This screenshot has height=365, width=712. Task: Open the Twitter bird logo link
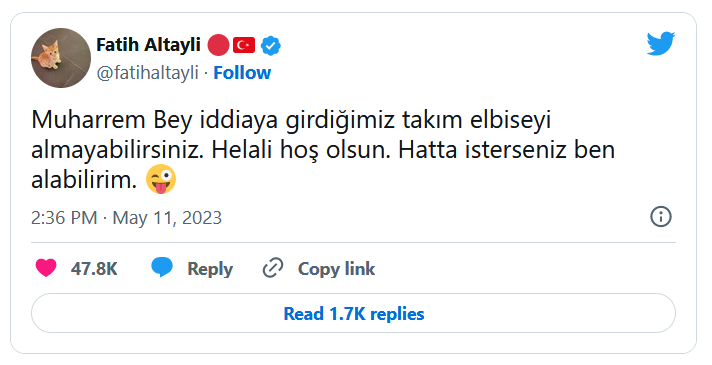(x=661, y=44)
